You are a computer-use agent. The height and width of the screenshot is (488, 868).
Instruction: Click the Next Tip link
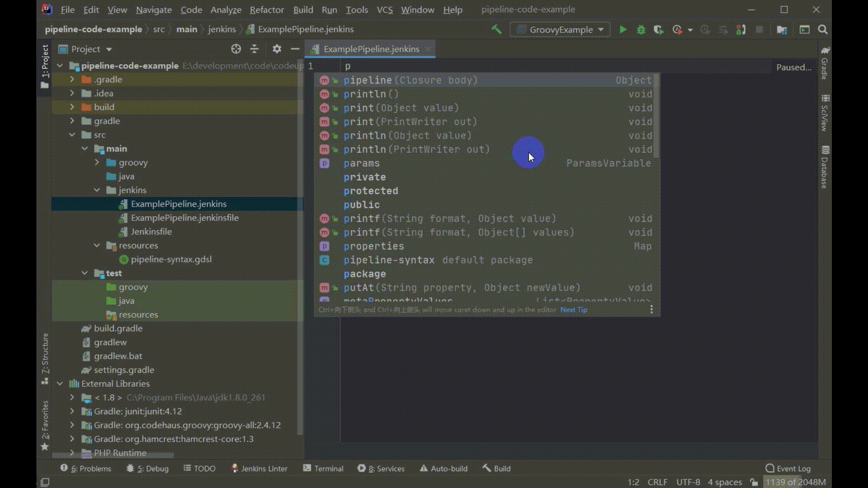click(x=574, y=310)
